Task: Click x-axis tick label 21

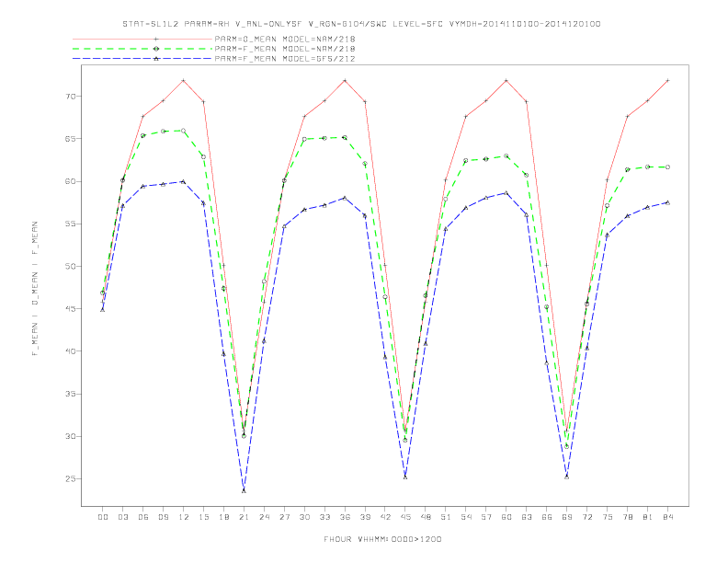Action: (x=244, y=517)
